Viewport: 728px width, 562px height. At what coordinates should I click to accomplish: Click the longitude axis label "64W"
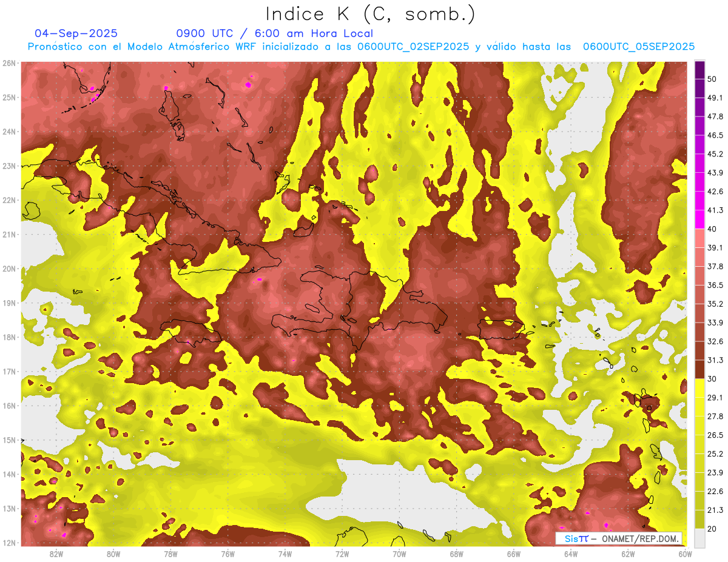point(571,554)
